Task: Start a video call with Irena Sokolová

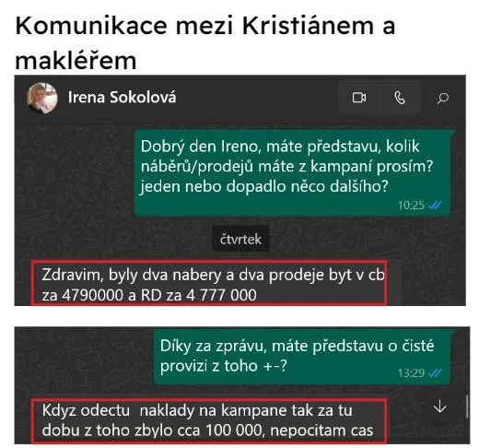Action: 359,98
